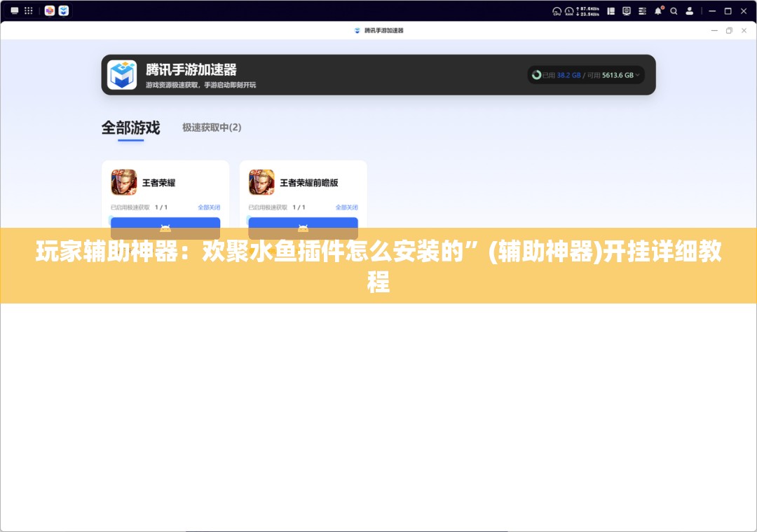
Task: Open the app grid launcher icon
Action: point(29,11)
